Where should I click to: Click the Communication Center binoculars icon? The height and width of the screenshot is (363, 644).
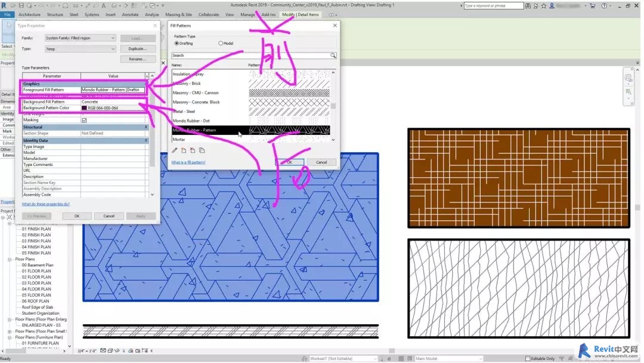coord(528,6)
